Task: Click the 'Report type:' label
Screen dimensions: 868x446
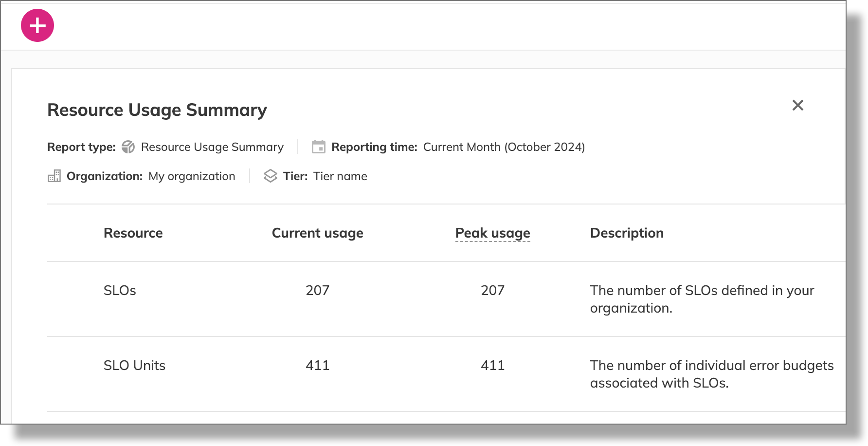Action: (x=81, y=147)
